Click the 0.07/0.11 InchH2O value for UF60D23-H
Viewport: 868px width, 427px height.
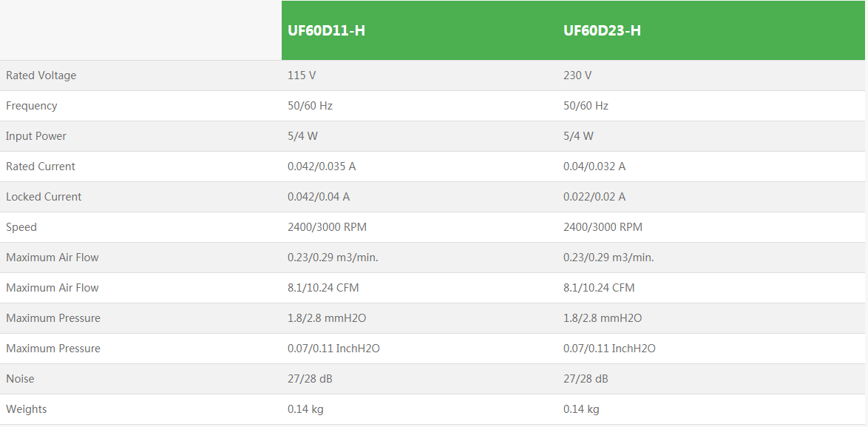pyautogui.click(x=609, y=349)
